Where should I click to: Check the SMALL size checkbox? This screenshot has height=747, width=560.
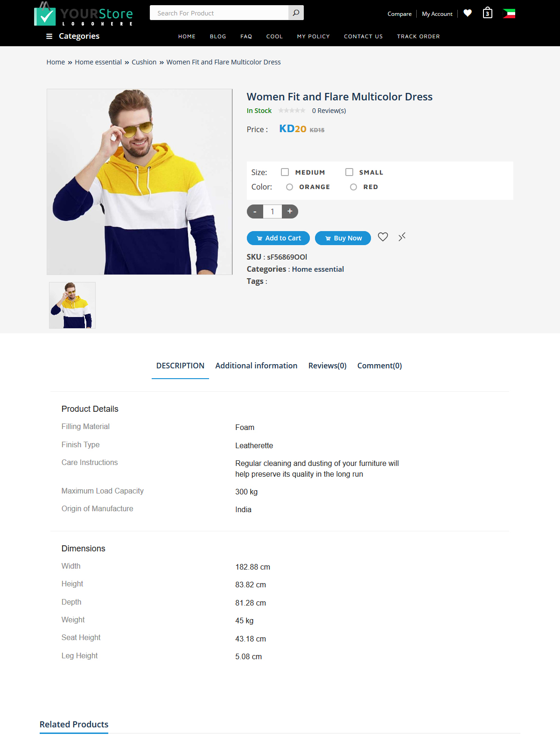click(x=349, y=172)
